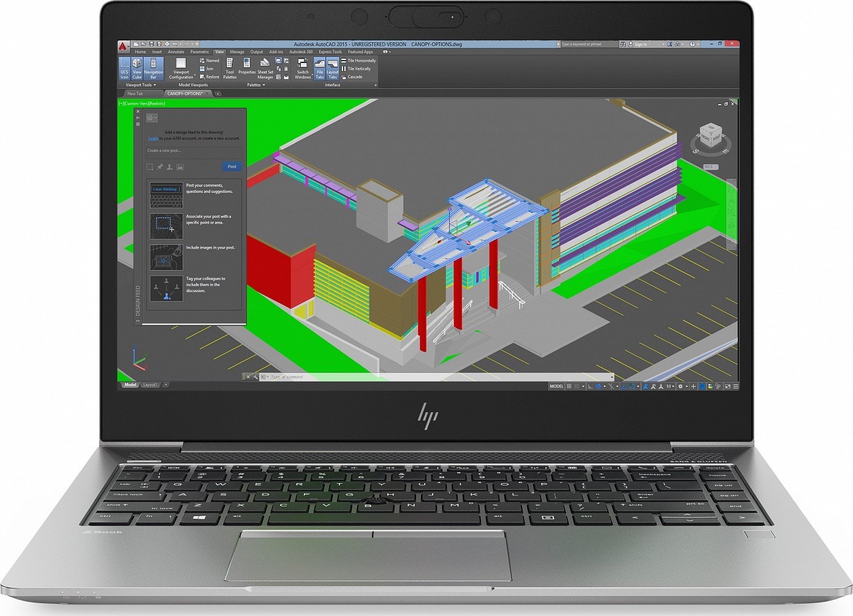Toggle File Tabs display
This screenshot has width=853, height=616.
320,69
